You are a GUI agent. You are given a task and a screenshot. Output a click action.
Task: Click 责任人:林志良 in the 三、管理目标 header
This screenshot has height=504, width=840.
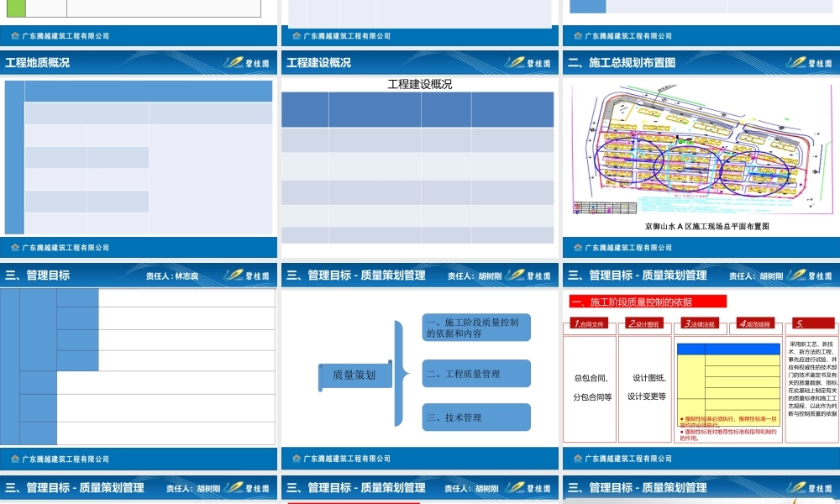[172, 276]
